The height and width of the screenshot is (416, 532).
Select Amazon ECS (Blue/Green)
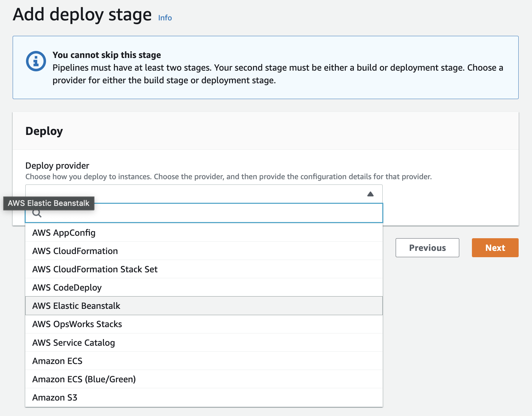coord(204,379)
